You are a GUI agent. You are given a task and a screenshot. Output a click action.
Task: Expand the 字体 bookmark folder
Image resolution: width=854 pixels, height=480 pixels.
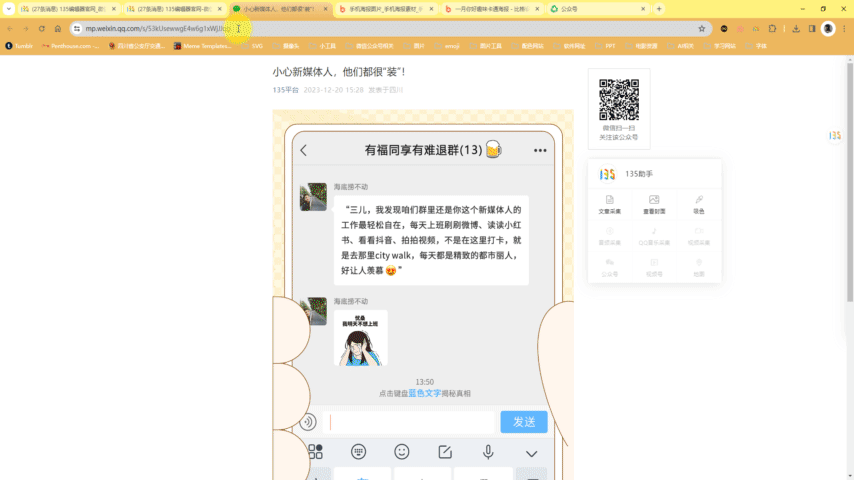tap(757, 46)
